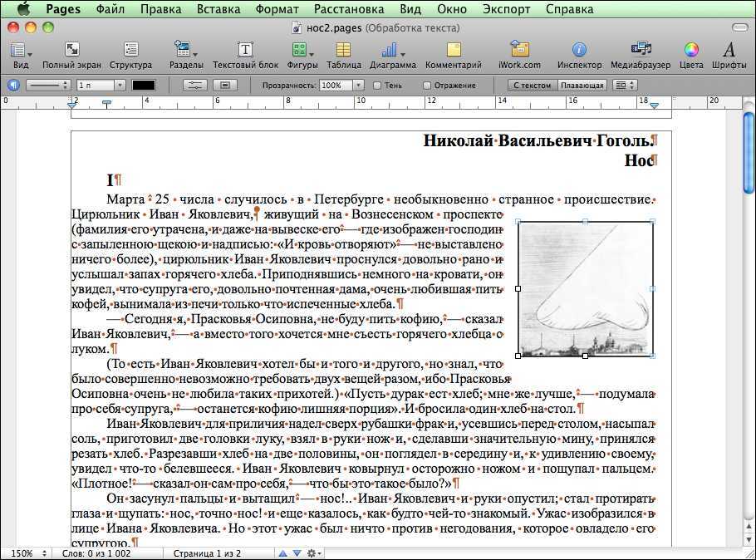This screenshot has width=756, height=560.
Task: Enable the Отражение reflection checkbox
Action: [x=427, y=86]
